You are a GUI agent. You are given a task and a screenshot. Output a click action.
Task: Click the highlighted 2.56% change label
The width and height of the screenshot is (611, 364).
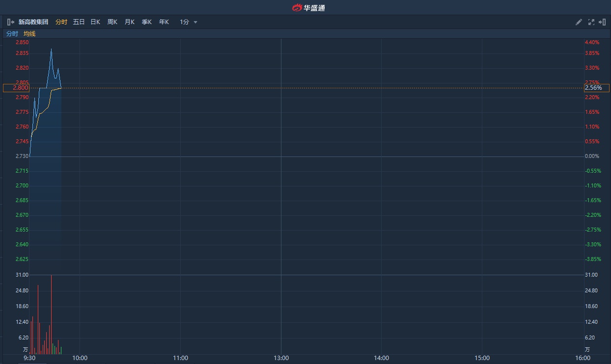596,88
